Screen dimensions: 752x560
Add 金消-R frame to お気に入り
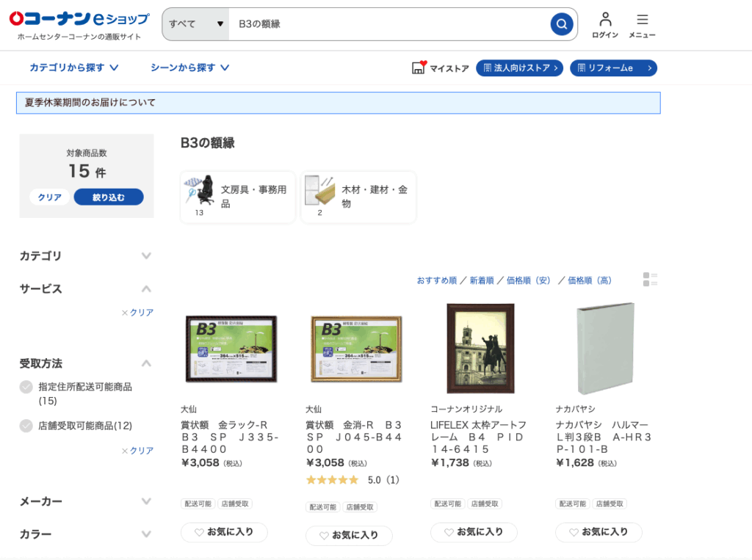pyautogui.click(x=349, y=536)
